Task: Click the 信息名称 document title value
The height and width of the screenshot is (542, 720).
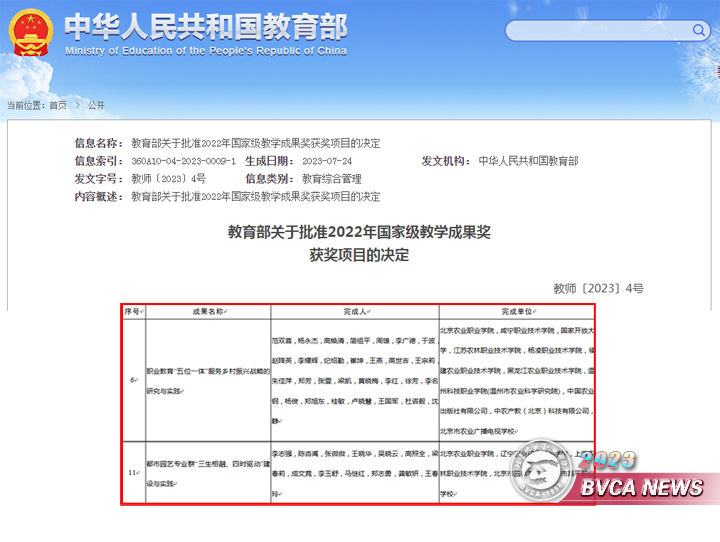Action: (255, 143)
